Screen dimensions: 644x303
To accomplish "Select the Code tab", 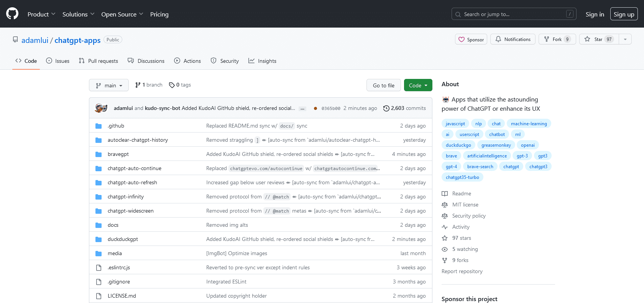I will 26,61.
